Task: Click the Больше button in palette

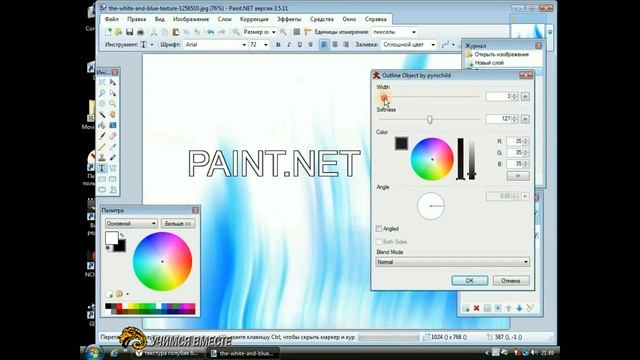Action: [178, 223]
